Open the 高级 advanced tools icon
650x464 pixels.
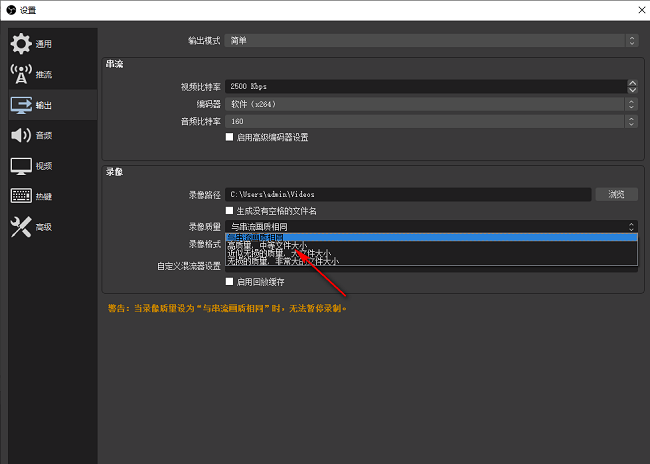coord(21,227)
